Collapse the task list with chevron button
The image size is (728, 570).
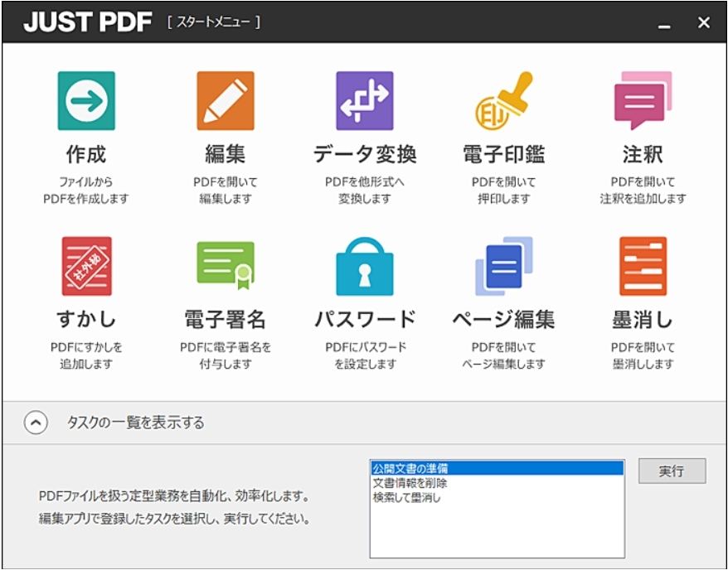(x=36, y=423)
